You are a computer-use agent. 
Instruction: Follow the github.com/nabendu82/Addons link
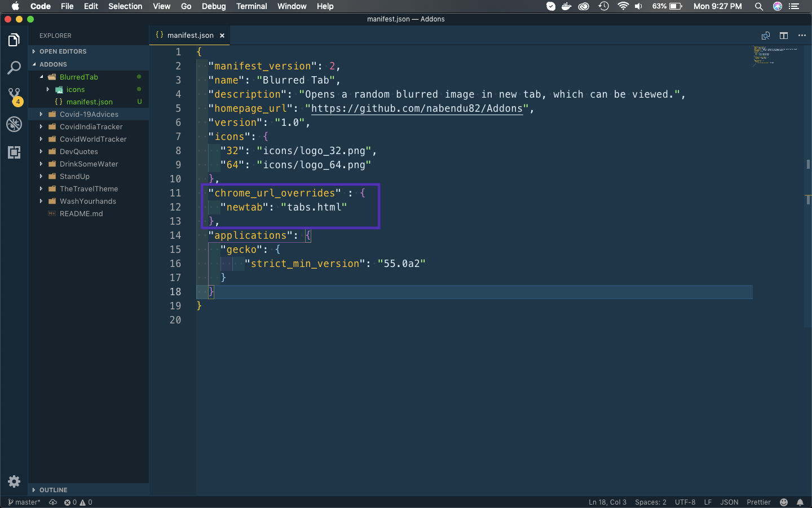click(x=417, y=108)
